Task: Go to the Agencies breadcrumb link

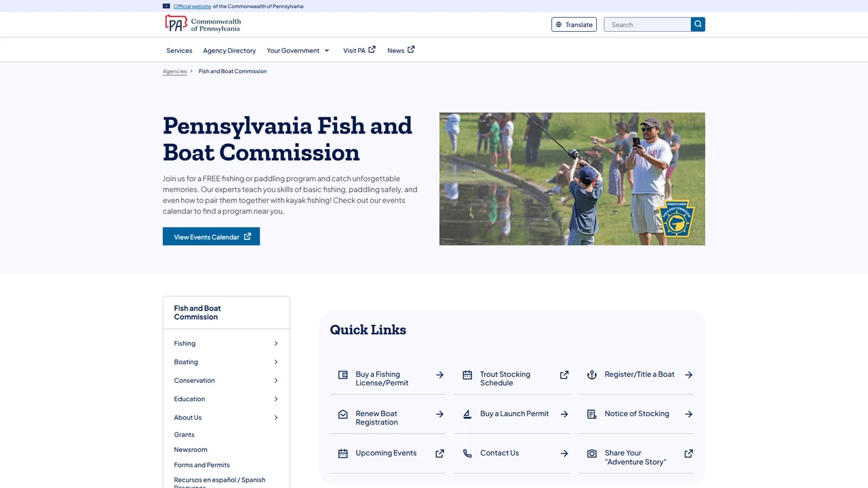Action: 174,71
